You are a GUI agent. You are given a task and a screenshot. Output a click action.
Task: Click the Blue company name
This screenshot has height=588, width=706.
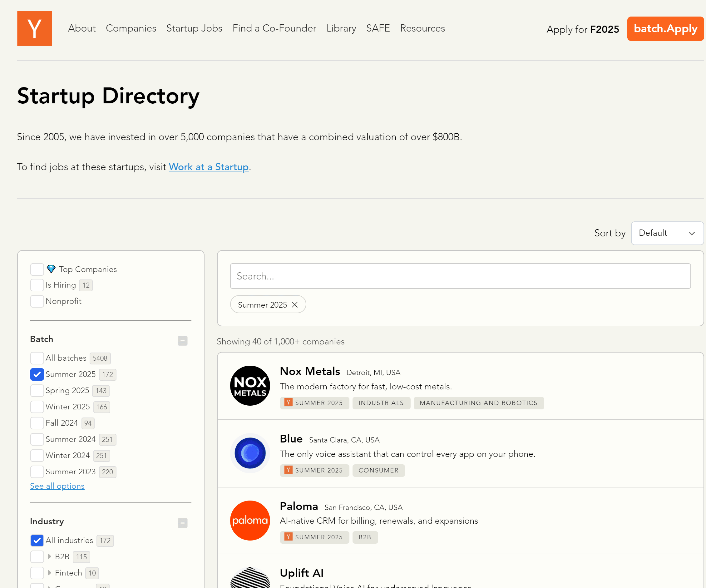tap(291, 439)
